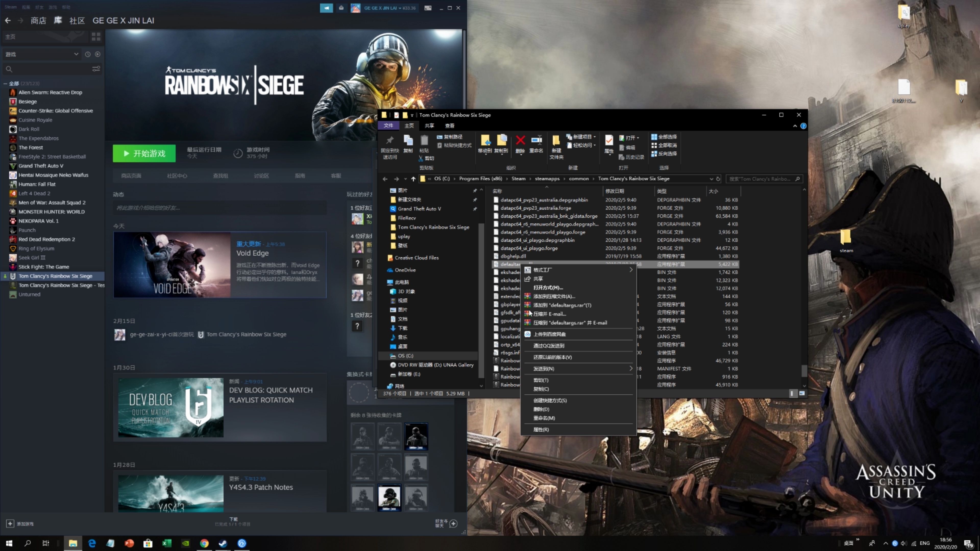Switch Explorer to large icons view layout
The height and width of the screenshot is (551, 980).
tap(802, 394)
